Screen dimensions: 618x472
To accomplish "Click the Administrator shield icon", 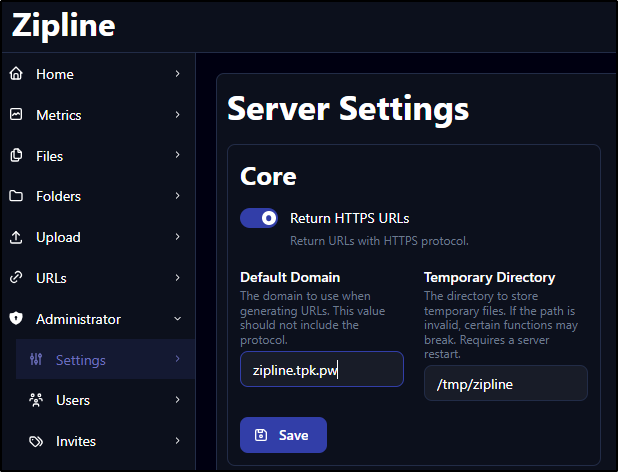I will [16, 318].
